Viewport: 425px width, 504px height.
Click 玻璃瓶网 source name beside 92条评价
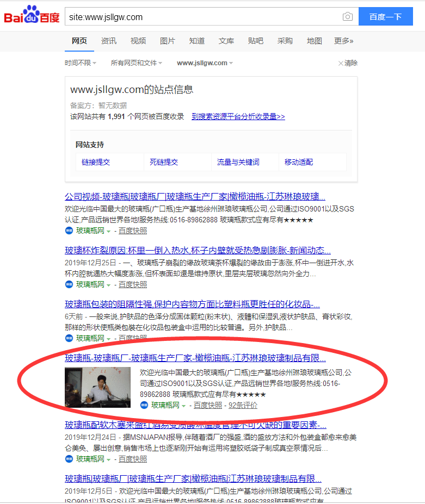pyautogui.click(x=165, y=406)
